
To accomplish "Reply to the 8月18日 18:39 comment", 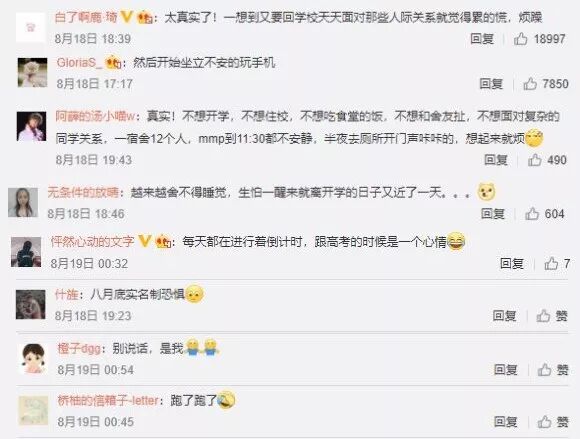I will pos(482,38).
